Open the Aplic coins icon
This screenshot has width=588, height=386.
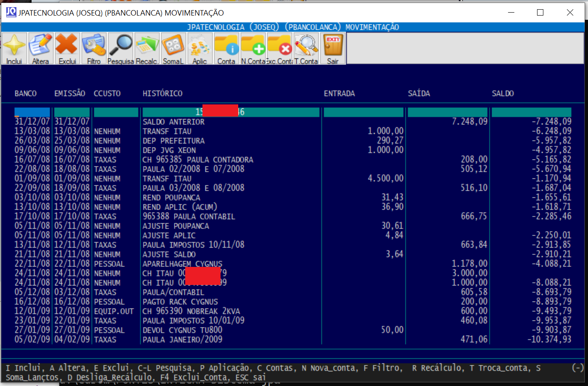200,48
